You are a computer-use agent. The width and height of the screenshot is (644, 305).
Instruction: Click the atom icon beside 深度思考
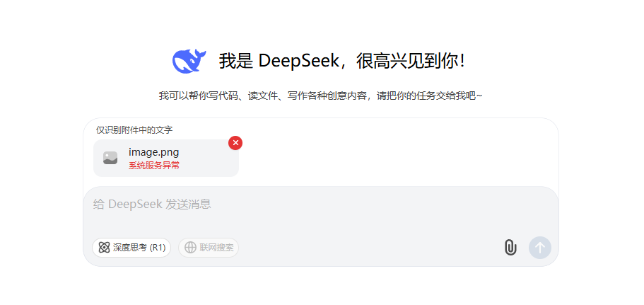click(105, 248)
